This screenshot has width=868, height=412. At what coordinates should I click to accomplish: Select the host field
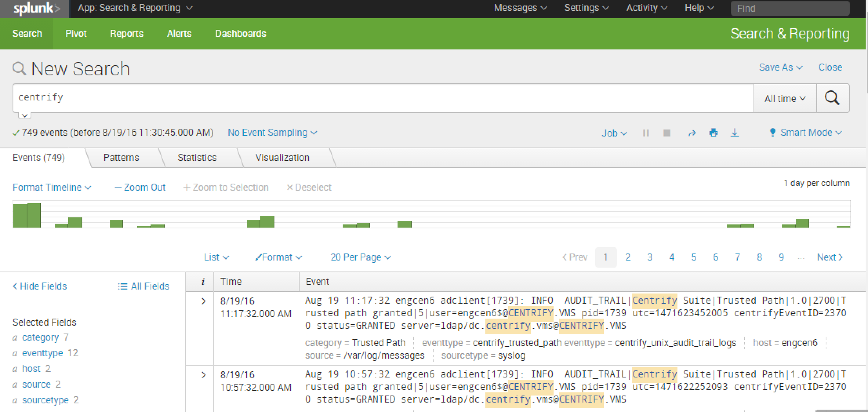click(31, 369)
